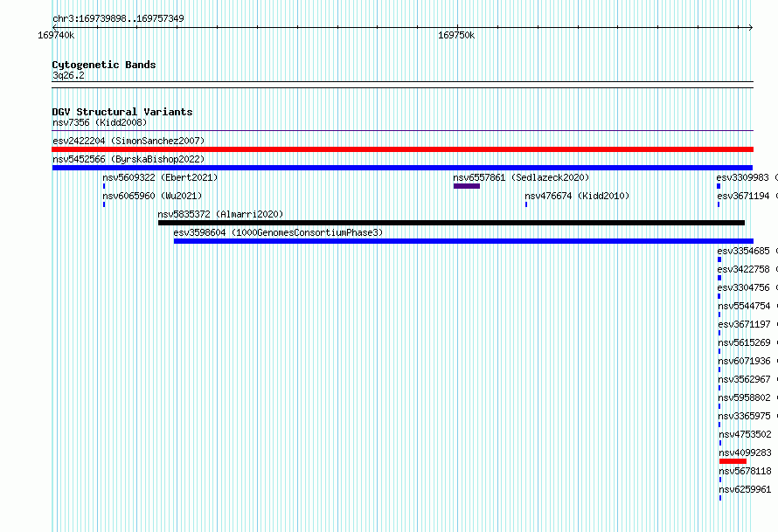The image size is (778, 532).
Task: Open nsv7356 (Kidd2008) variant label
Action: [100, 122]
